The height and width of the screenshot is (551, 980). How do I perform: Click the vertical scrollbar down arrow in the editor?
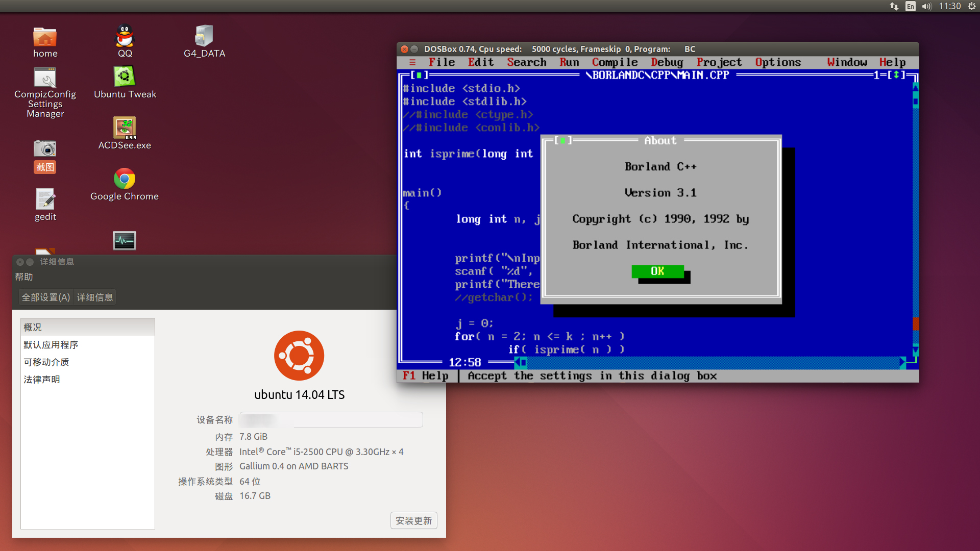(x=916, y=350)
